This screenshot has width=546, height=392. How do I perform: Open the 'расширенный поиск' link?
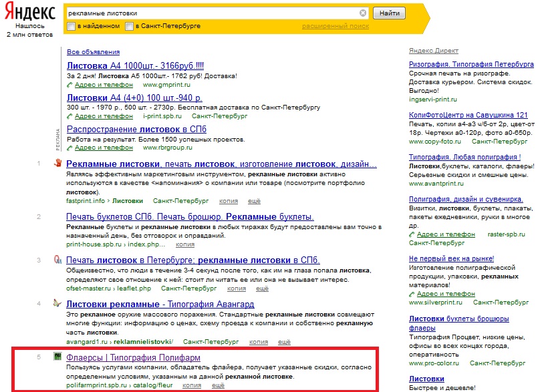tap(335, 26)
